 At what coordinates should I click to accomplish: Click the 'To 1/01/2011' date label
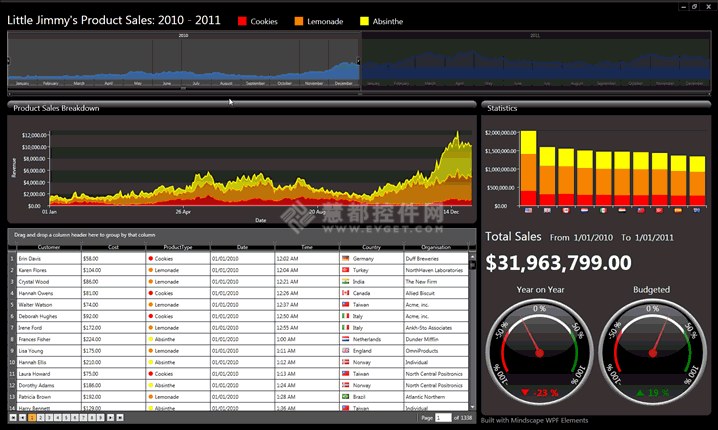pyautogui.click(x=647, y=238)
